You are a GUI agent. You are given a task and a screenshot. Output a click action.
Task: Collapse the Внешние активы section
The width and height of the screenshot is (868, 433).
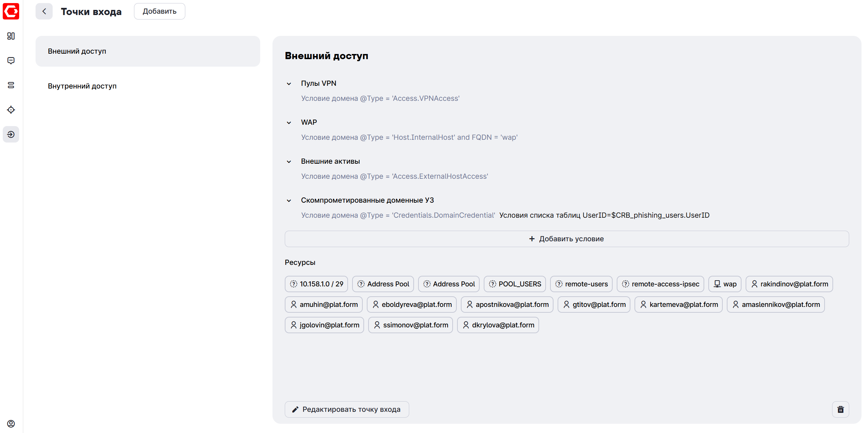coord(289,162)
